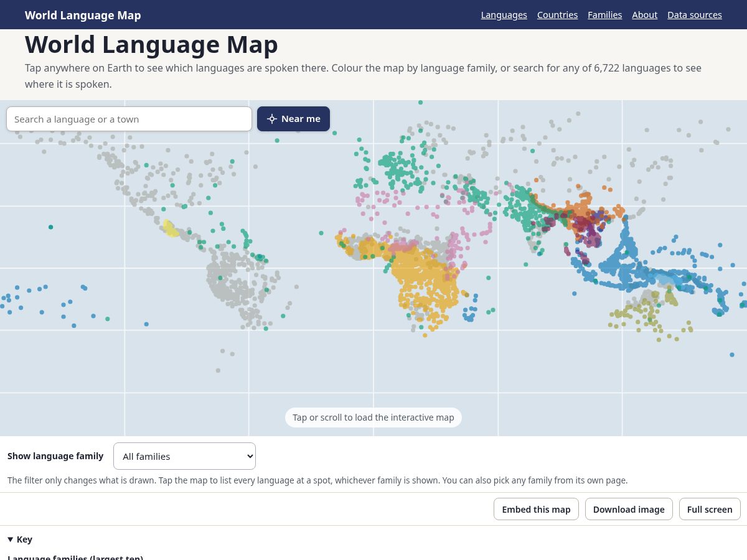Focus the language or town search box
747x560 pixels.
click(129, 119)
